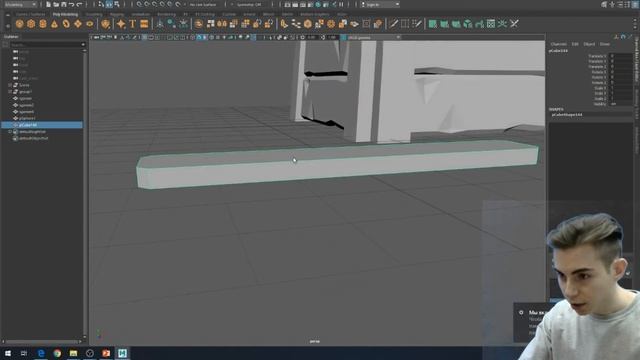Create a polygon sphere from the shelf
The width and height of the screenshot is (640, 360).
pyautogui.click(x=19, y=24)
